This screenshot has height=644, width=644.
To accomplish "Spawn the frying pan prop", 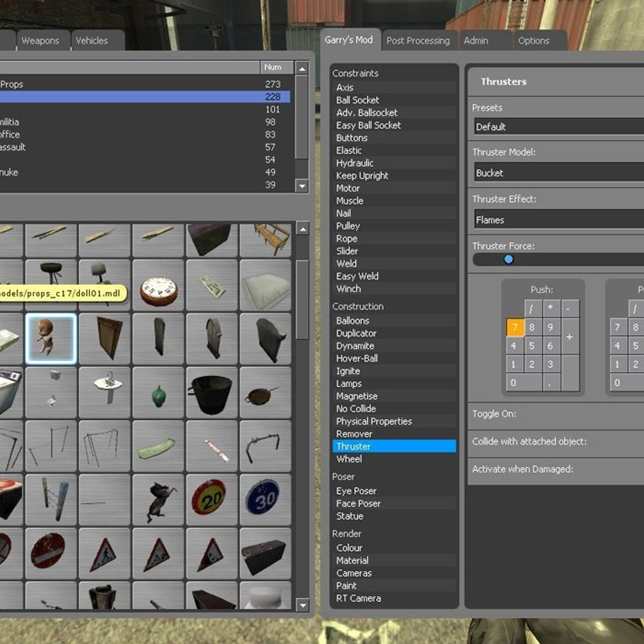I will pos(266,392).
